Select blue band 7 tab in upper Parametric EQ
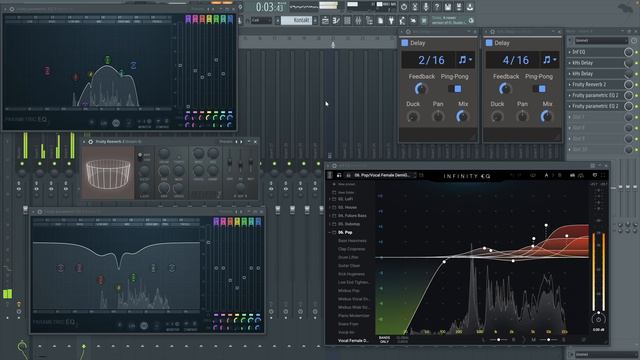Viewport: 640px width, 360px height. pos(230,19)
